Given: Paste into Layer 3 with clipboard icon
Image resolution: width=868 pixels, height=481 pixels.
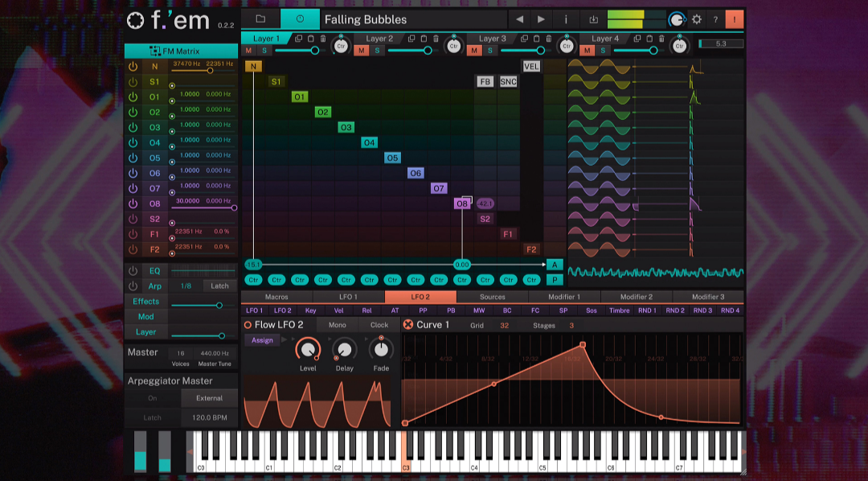Looking at the screenshot, I should pos(536,39).
